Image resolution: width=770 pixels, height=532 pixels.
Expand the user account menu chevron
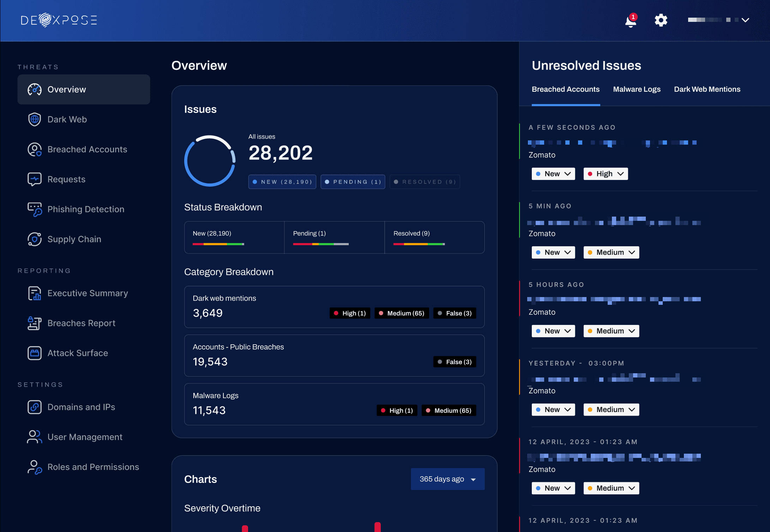tap(745, 20)
